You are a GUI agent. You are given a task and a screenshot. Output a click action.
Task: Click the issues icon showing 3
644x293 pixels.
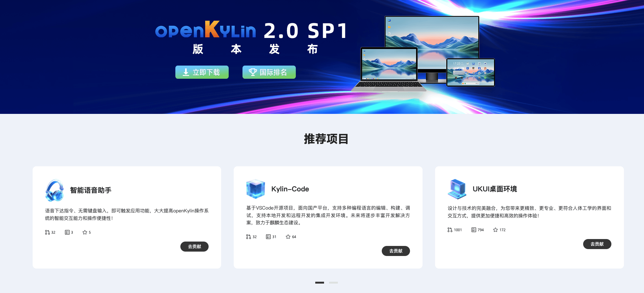click(x=67, y=232)
